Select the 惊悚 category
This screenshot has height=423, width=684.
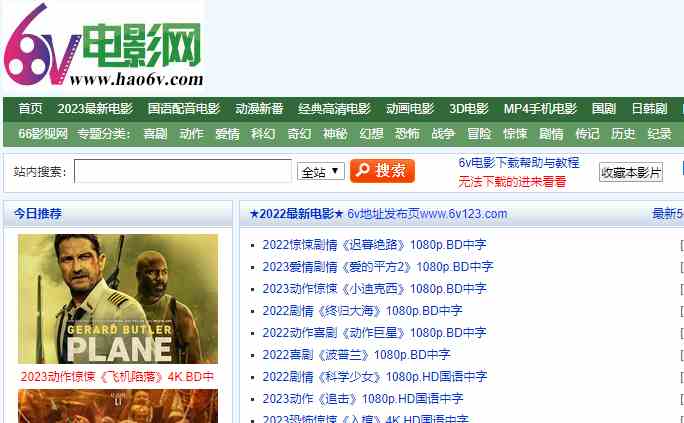click(x=515, y=133)
